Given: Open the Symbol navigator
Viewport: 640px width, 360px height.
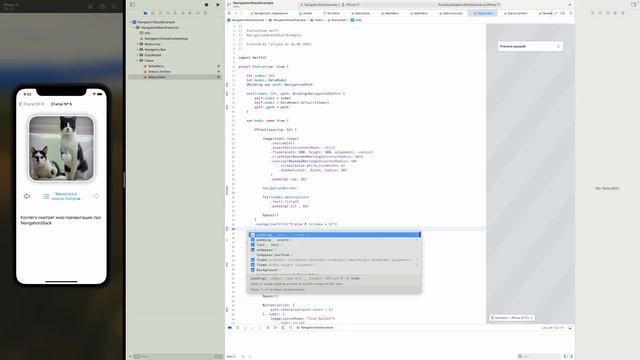Looking at the screenshot, I should point(160,13).
